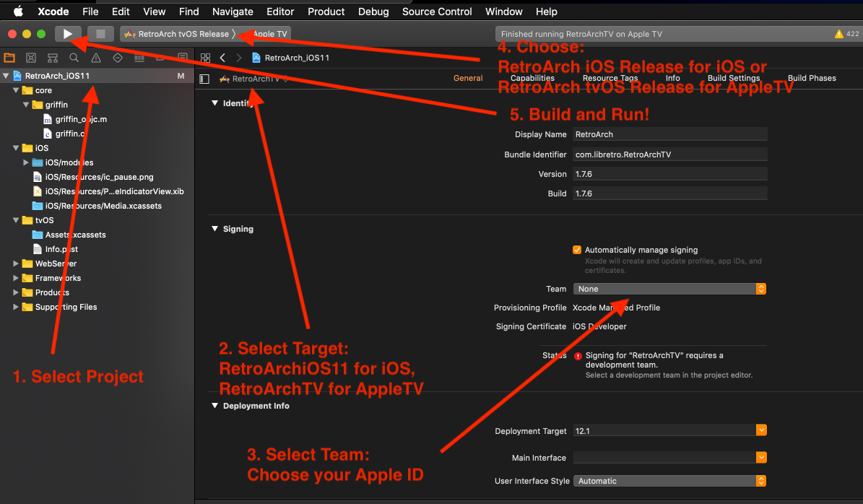Go forward with the right chevron

coord(238,58)
